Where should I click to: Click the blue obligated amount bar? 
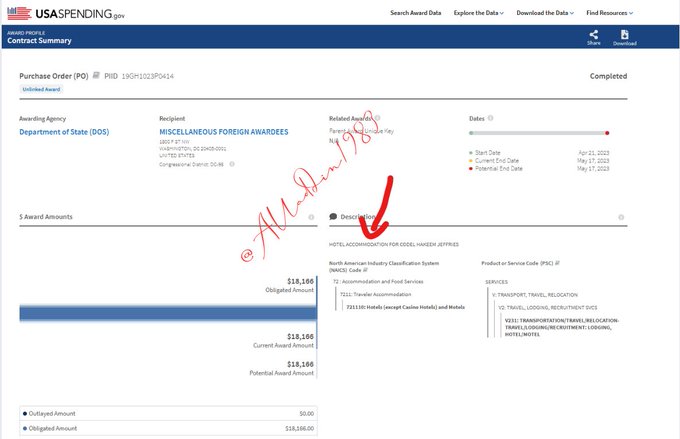(x=168, y=313)
